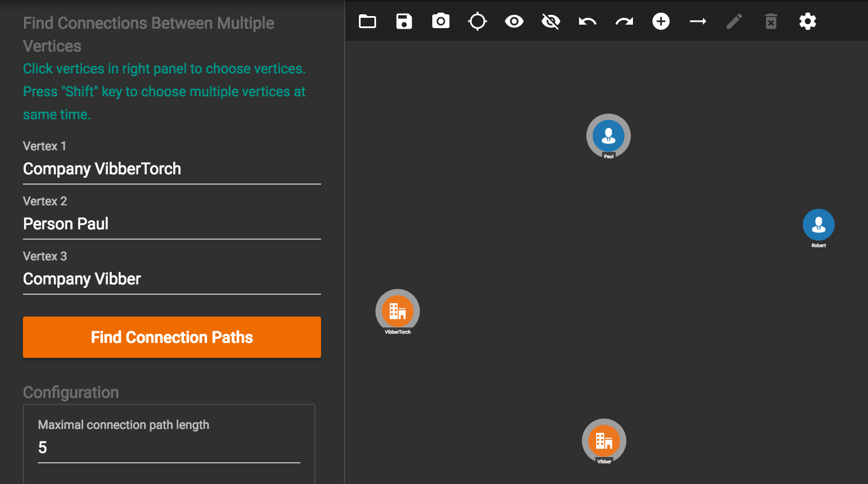Edit the maximal connection path length field

pos(169,448)
